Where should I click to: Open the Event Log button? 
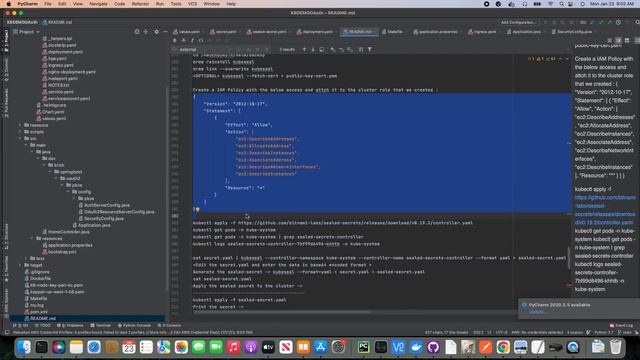click(621, 326)
